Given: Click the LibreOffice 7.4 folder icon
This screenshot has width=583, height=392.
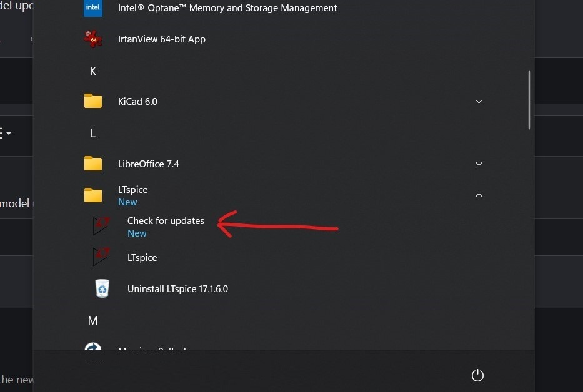Looking at the screenshot, I should [93, 164].
